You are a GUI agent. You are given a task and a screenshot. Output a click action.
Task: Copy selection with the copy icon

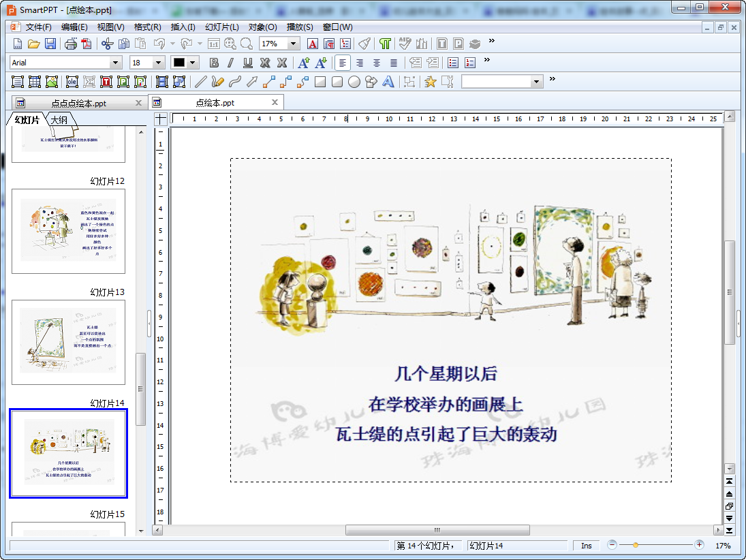coord(124,44)
